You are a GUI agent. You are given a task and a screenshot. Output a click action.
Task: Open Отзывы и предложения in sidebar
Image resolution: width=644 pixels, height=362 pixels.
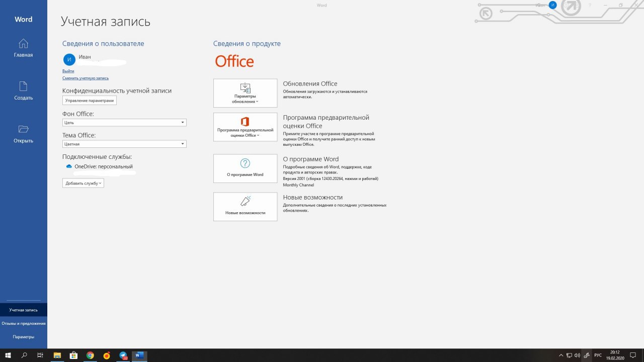(24, 323)
